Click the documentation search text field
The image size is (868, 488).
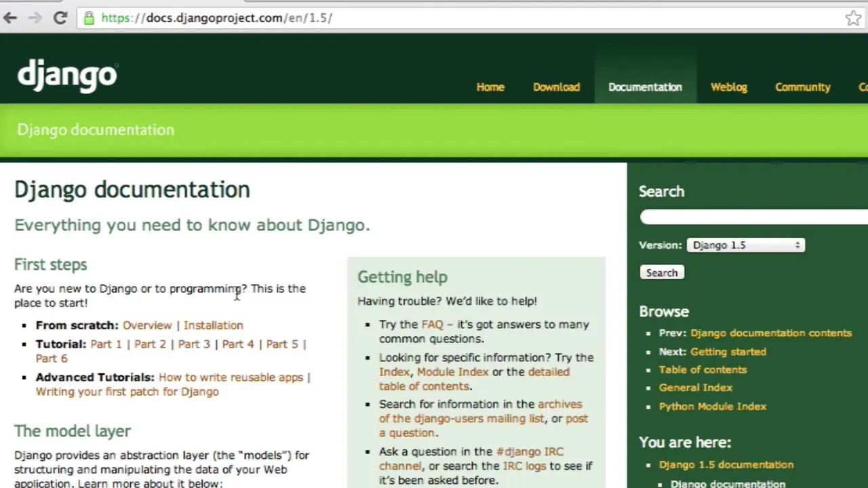pyautogui.click(x=754, y=217)
